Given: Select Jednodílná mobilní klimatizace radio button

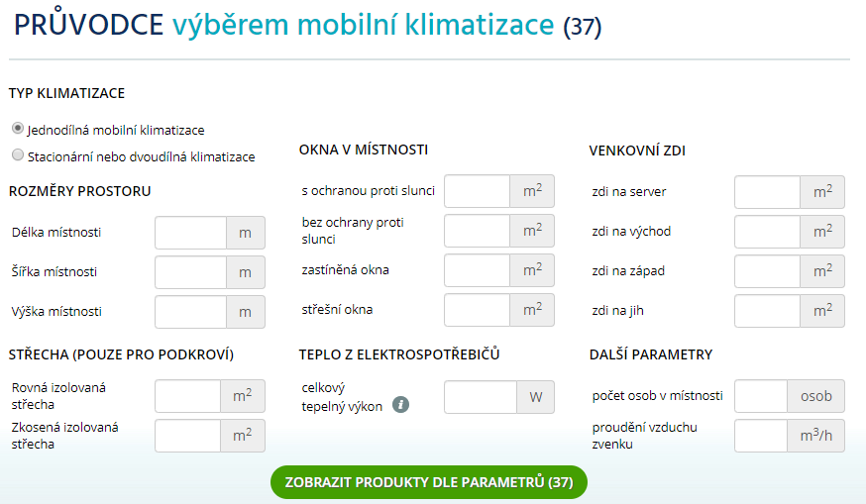Looking at the screenshot, I should point(18,129).
